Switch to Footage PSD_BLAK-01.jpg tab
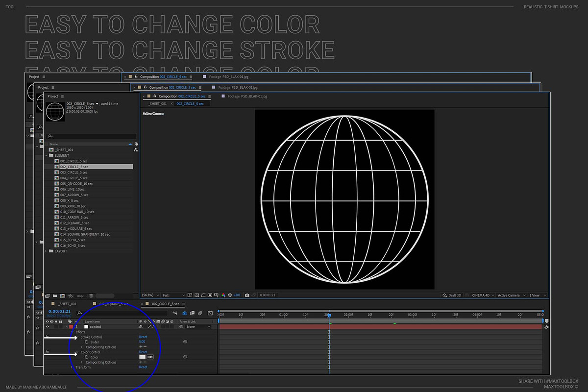588x392 pixels. click(247, 96)
